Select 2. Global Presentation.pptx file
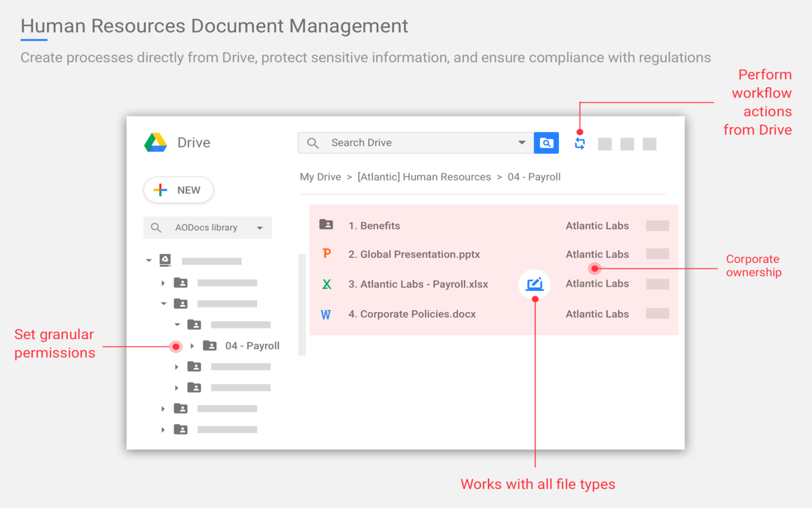Viewport: 812px width, 508px height. 414,255
